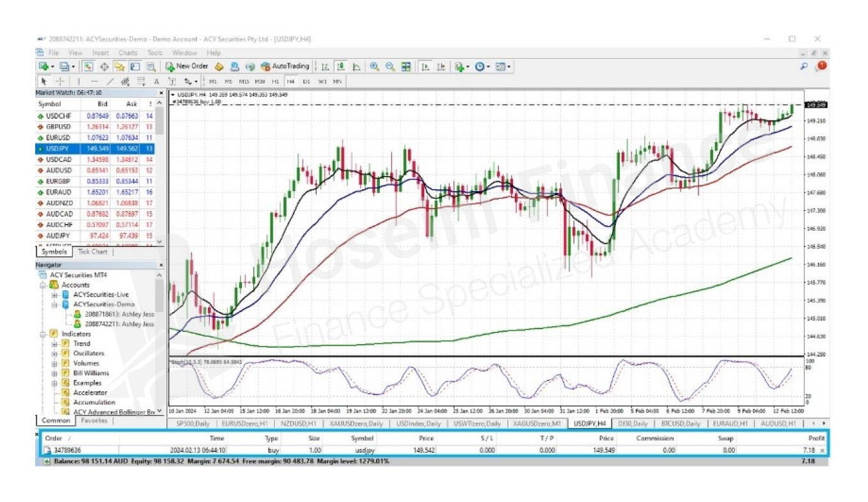Viewport: 868px width, 502px height.
Task: Toggle the Navigator star-folder icon
Action: coord(120,66)
